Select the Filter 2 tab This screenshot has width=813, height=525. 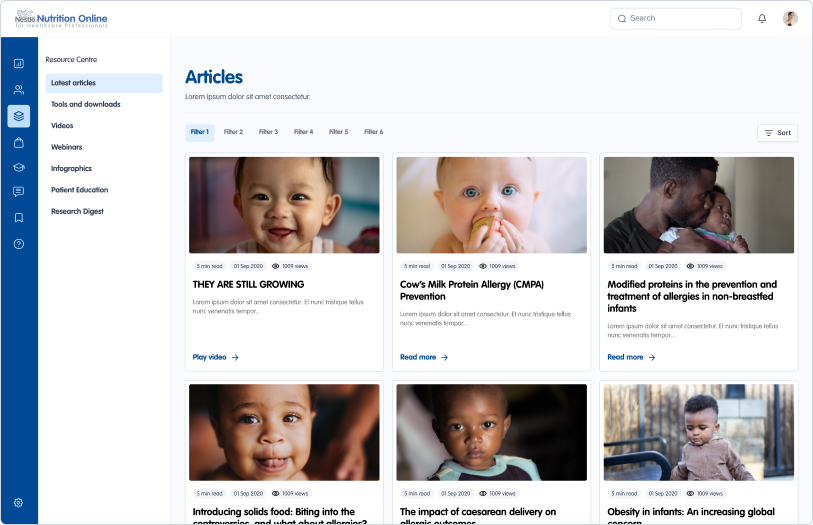pyautogui.click(x=233, y=132)
